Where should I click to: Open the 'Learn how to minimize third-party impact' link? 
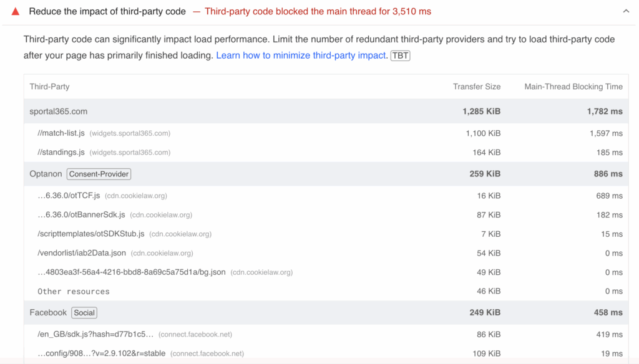point(300,55)
